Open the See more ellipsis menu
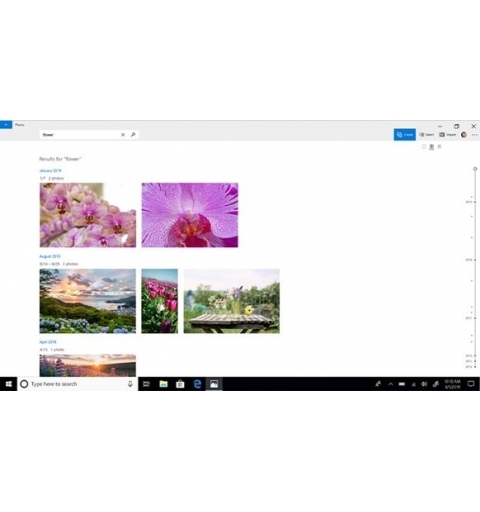This screenshot has width=480, height=512. (x=474, y=135)
